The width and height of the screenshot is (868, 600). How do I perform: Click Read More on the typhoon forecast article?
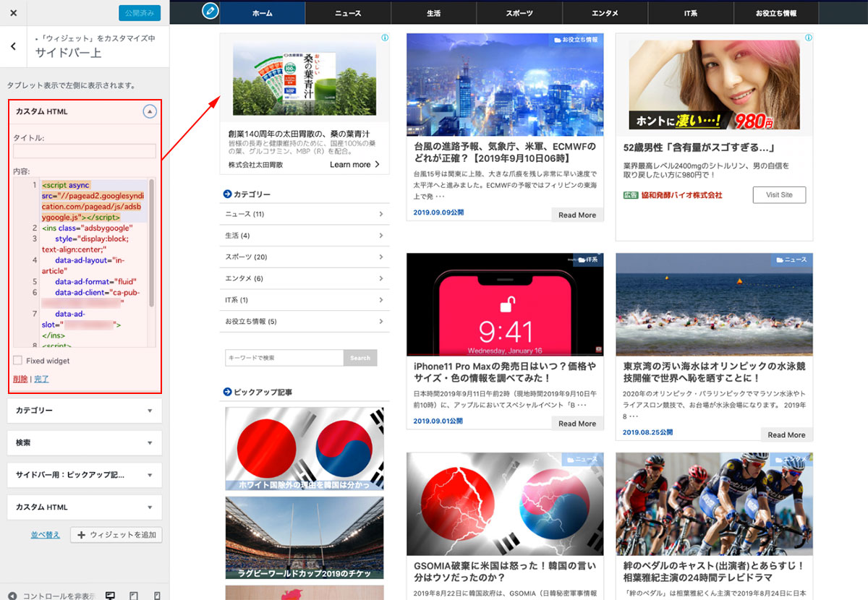pyautogui.click(x=577, y=215)
